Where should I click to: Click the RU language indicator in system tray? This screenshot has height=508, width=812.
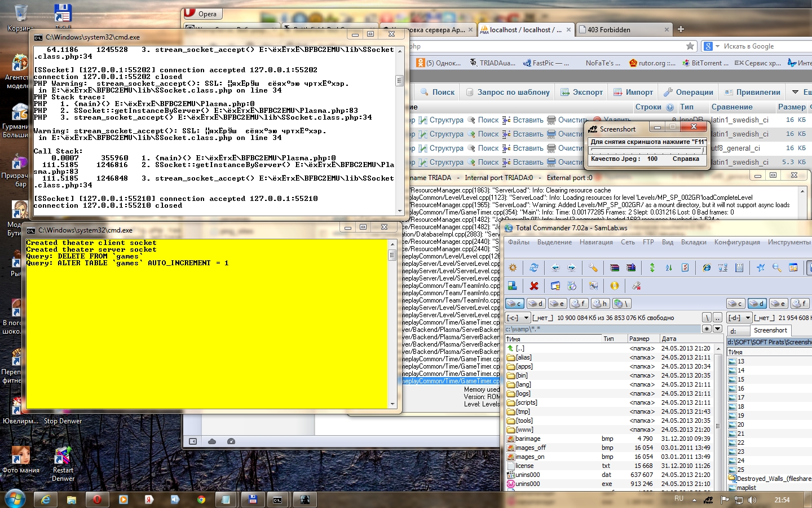pos(679,499)
